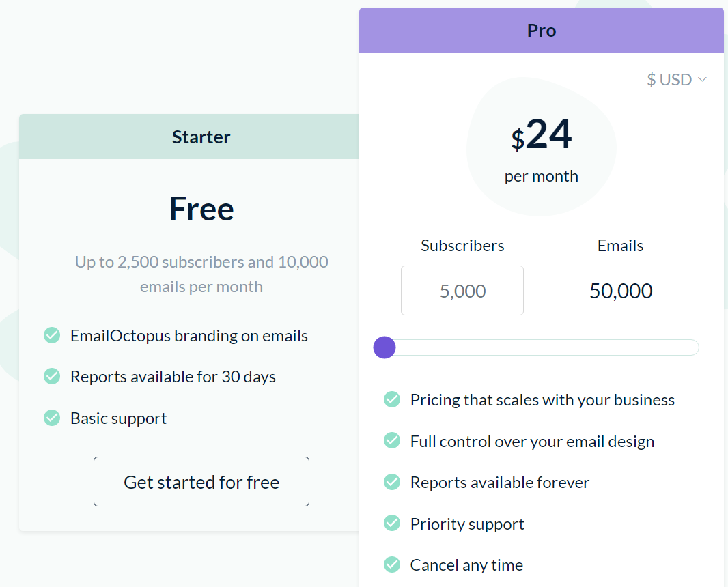
Task: Click the $24 per month price
Action: click(542, 135)
